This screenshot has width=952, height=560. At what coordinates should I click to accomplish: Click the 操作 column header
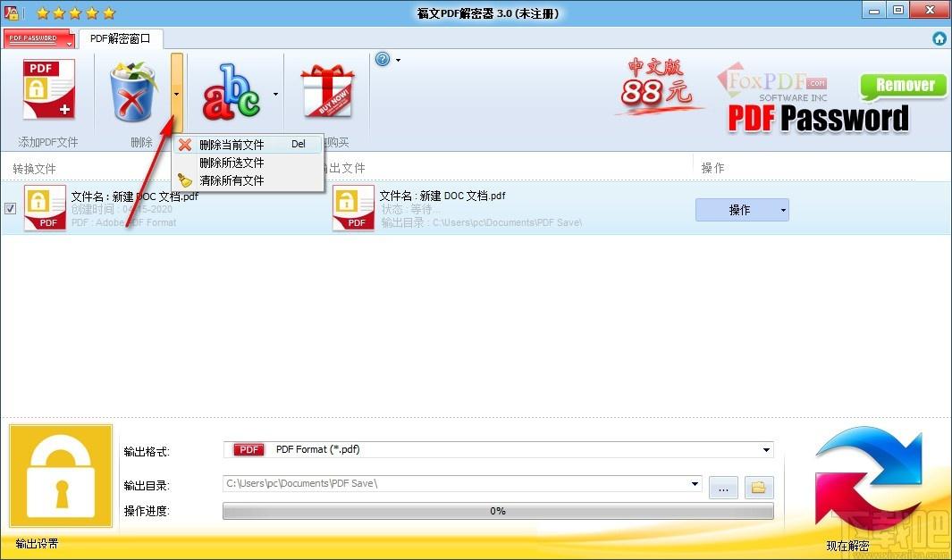coord(712,167)
